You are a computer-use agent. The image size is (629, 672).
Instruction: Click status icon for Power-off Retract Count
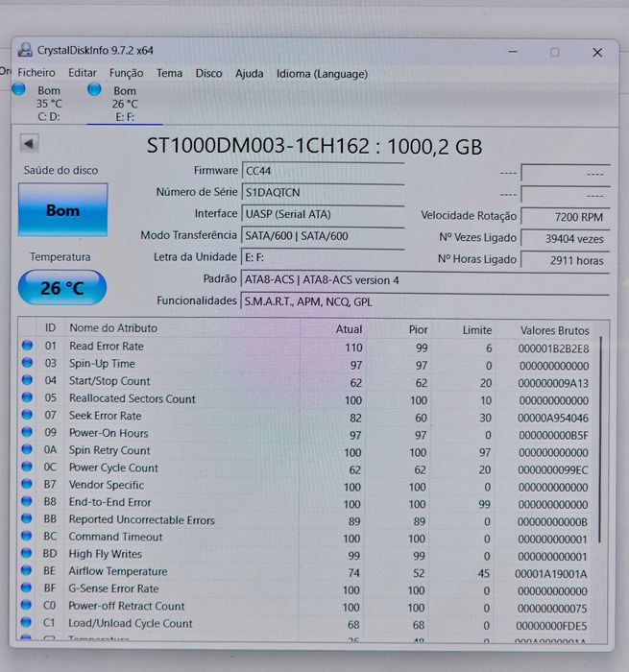(x=26, y=605)
